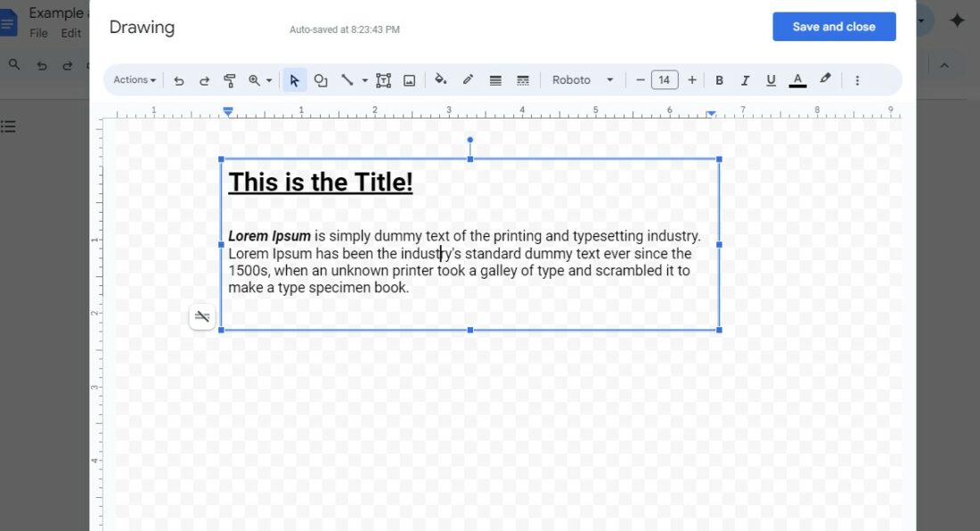Select the Line tool
Viewport: 980px width, 531px height.
(x=348, y=79)
